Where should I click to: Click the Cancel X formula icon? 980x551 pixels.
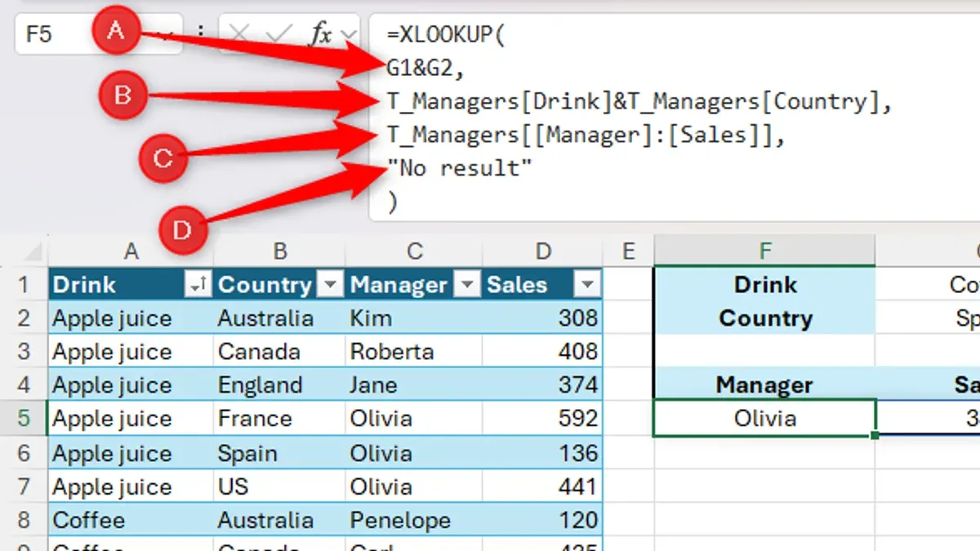click(x=239, y=34)
